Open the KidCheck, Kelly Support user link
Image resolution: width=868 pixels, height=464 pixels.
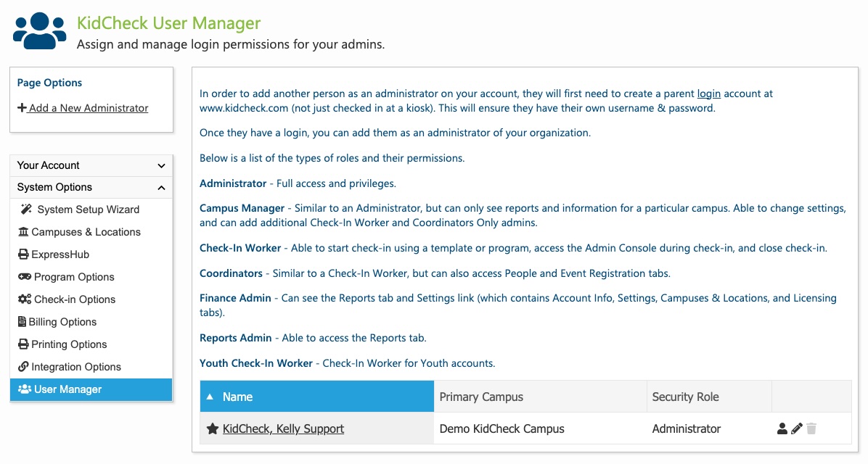point(283,428)
